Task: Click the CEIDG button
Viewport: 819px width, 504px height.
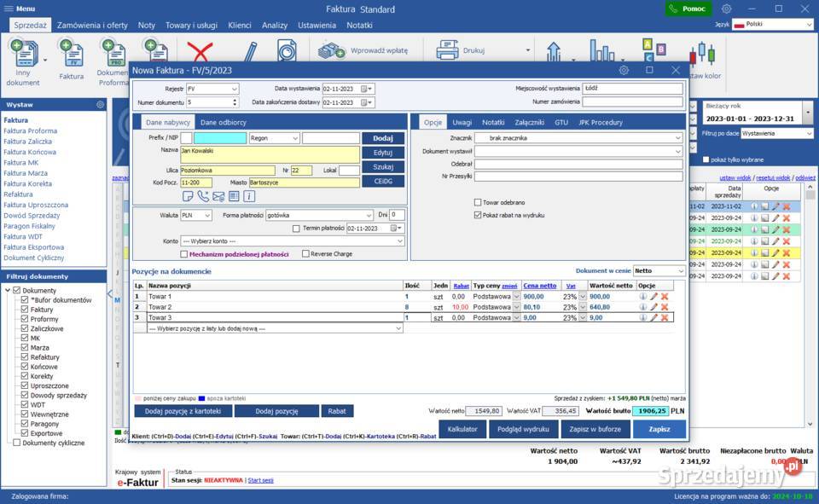Action: pos(383,182)
